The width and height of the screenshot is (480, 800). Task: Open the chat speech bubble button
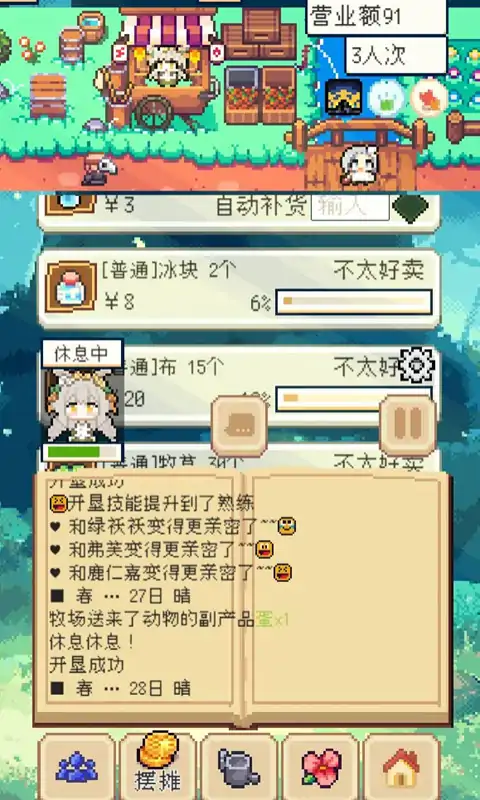coord(239,427)
